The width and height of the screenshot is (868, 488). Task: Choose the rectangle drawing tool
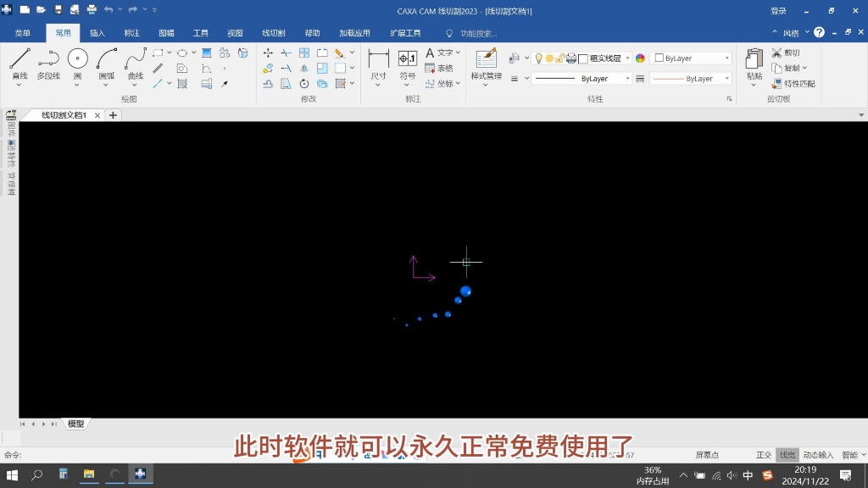(158, 53)
